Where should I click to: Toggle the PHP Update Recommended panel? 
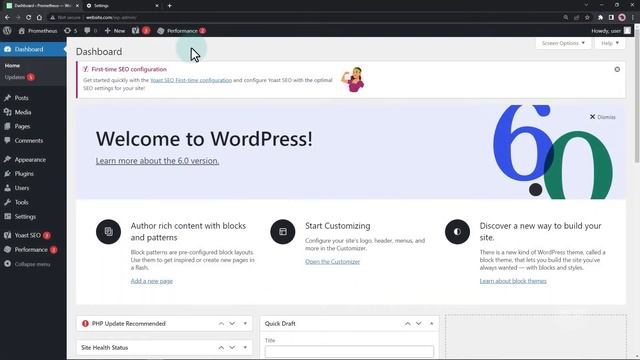pos(245,324)
